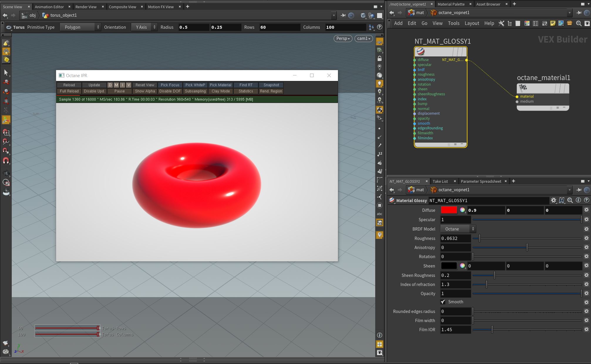Click the magnet snapping icon in left toolbar
The image size is (591, 364).
point(6,161)
